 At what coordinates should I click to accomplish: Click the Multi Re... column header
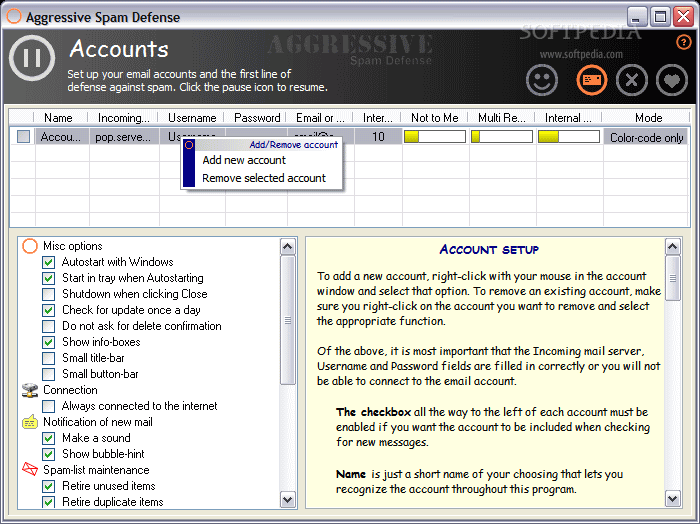[x=502, y=118]
